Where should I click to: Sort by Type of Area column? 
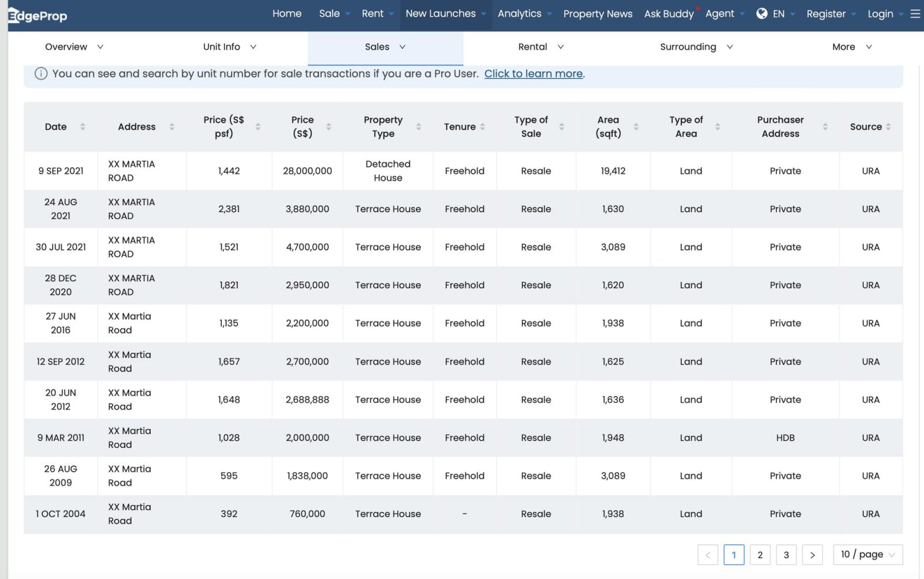717,127
